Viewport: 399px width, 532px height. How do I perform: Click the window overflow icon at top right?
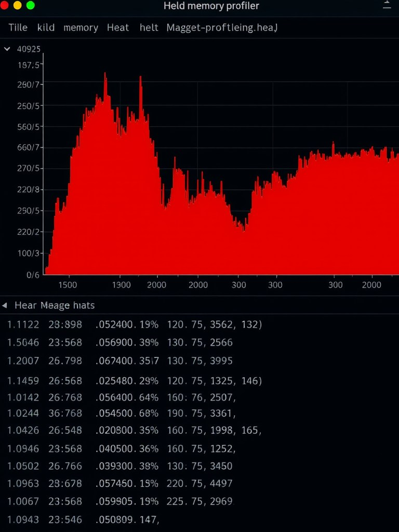pos(387,4)
